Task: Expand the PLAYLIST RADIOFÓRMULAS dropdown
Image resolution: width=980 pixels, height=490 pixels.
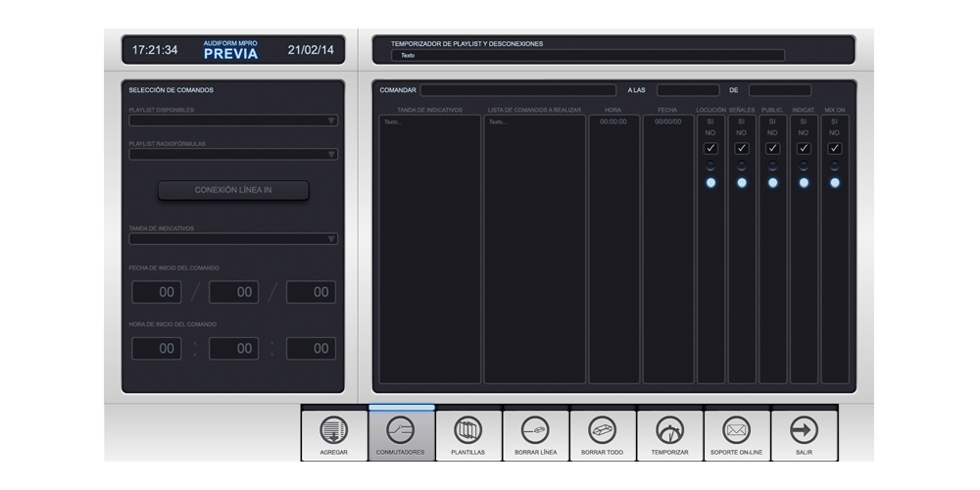Action: click(x=233, y=155)
